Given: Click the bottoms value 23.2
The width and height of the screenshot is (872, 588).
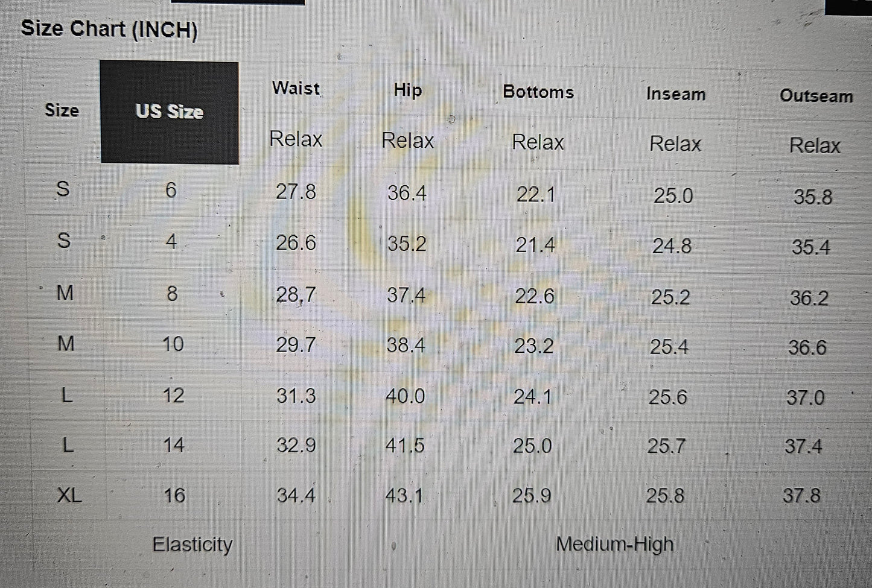Looking at the screenshot, I should pos(533,346).
